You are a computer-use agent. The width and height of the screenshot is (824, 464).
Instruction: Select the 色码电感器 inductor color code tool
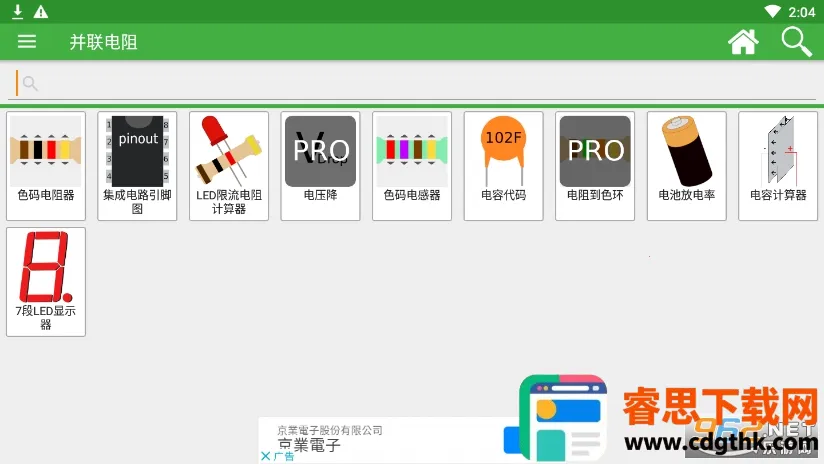click(412, 165)
